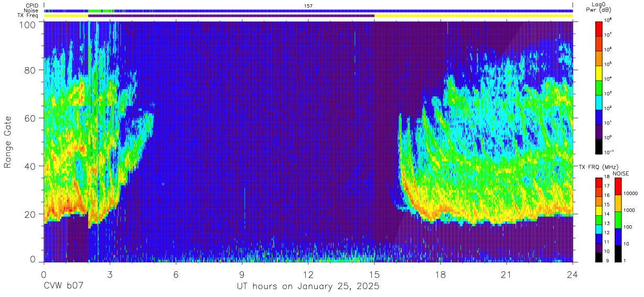
Task: Click y-axis tick label 40
Action: click(x=31, y=166)
